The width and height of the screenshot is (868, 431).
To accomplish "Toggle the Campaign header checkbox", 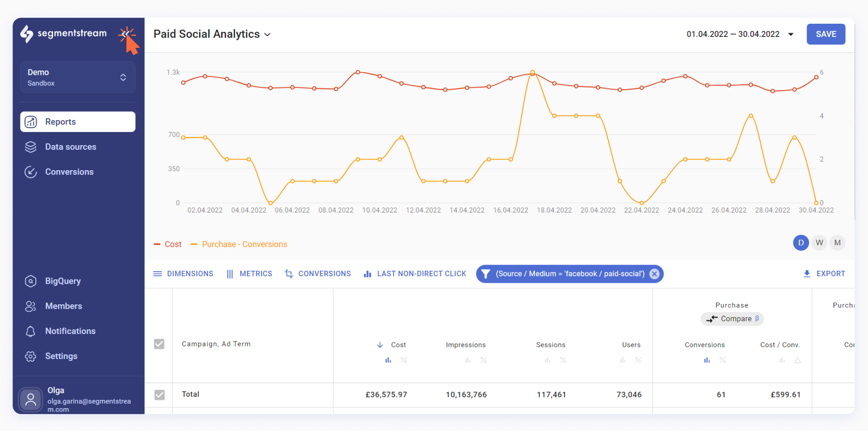I will click(159, 344).
